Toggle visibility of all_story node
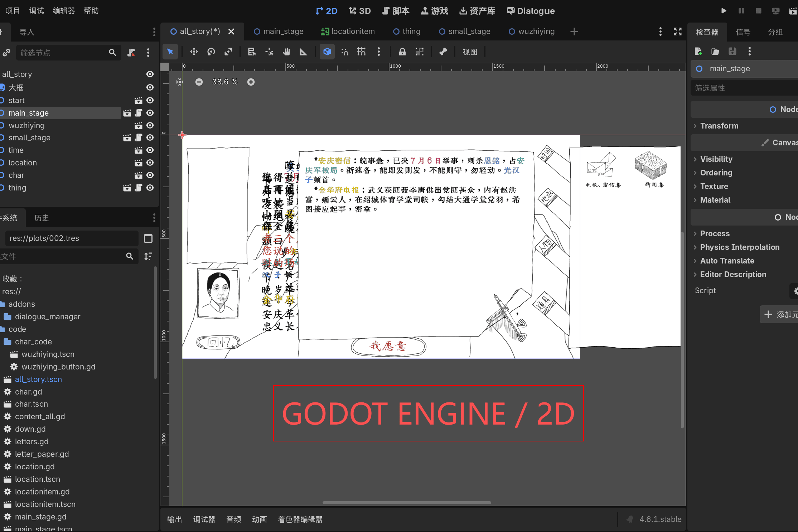Viewport: 798px width, 532px height. (150, 74)
